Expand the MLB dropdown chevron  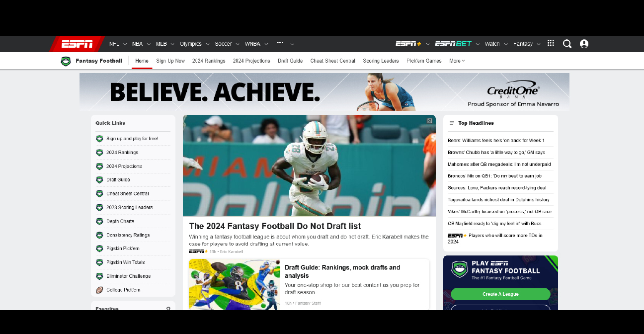click(172, 44)
